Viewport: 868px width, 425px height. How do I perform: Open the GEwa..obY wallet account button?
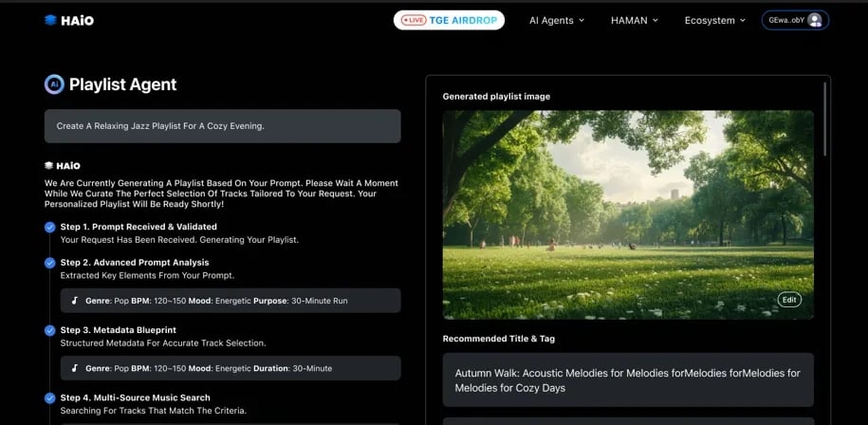(x=795, y=20)
